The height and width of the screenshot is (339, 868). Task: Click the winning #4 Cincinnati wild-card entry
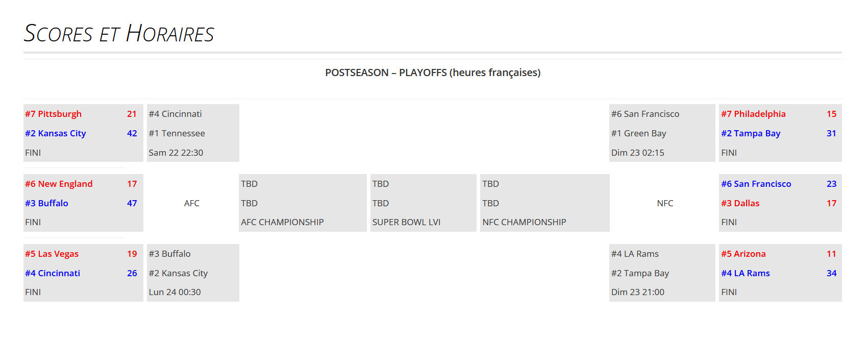(53, 273)
